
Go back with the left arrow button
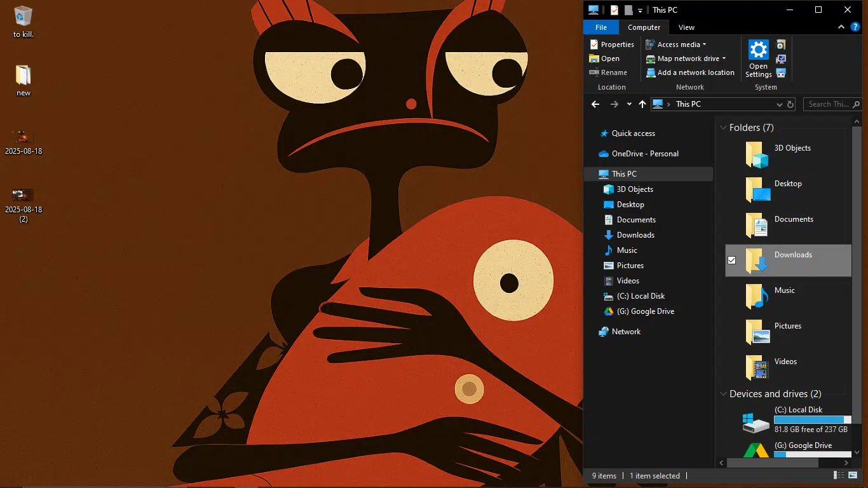(595, 104)
